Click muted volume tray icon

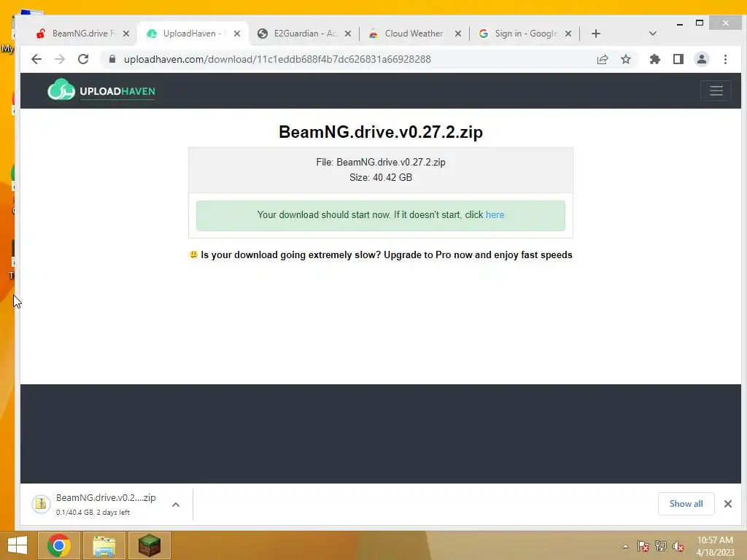pyautogui.click(x=678, y=546)
